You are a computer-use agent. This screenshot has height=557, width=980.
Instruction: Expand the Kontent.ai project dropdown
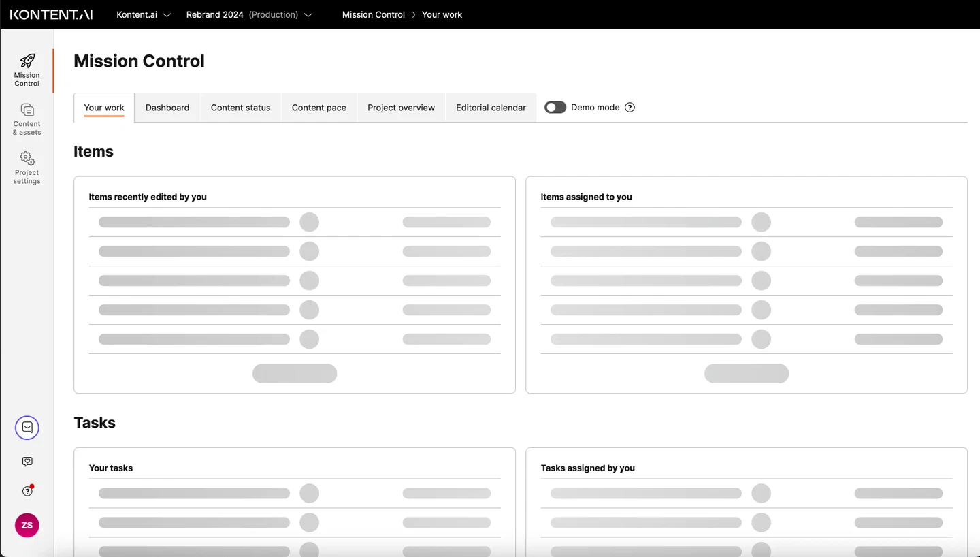click(144, 14)
